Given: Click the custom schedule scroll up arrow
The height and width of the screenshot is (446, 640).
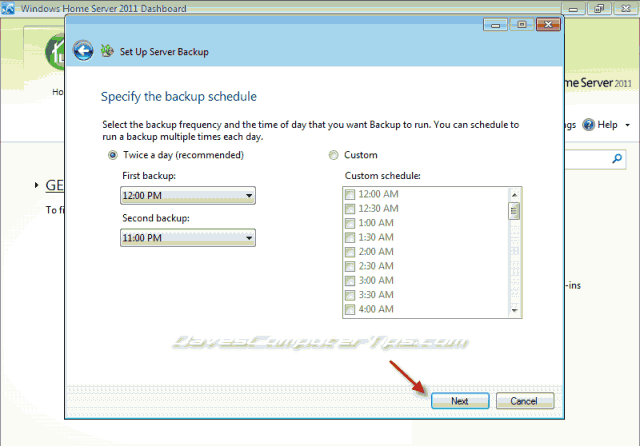Looking at the screenshot, I should 514,195.
